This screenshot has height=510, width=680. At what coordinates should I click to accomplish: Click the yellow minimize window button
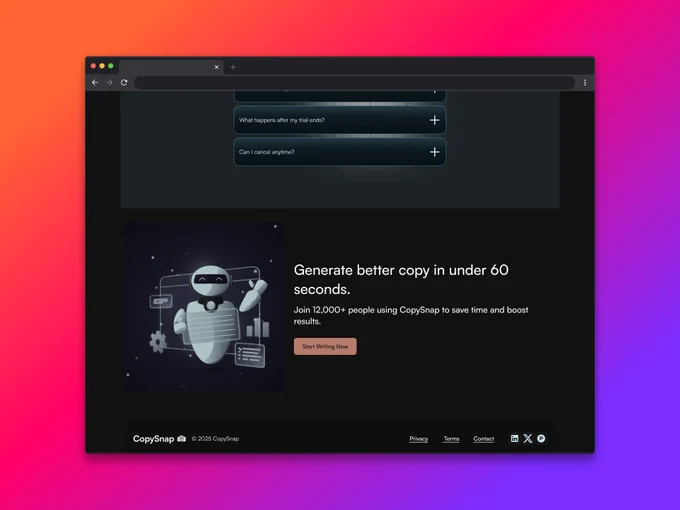pos(102,66)
